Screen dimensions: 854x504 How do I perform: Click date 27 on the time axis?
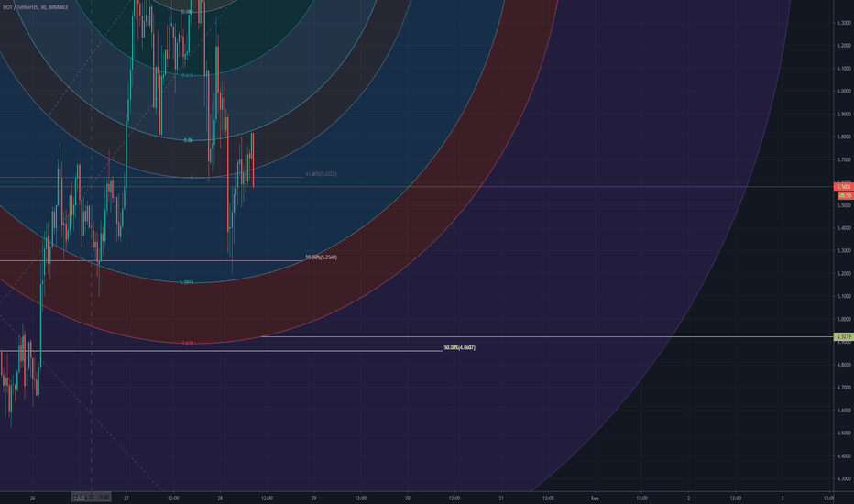pos(126,498)
